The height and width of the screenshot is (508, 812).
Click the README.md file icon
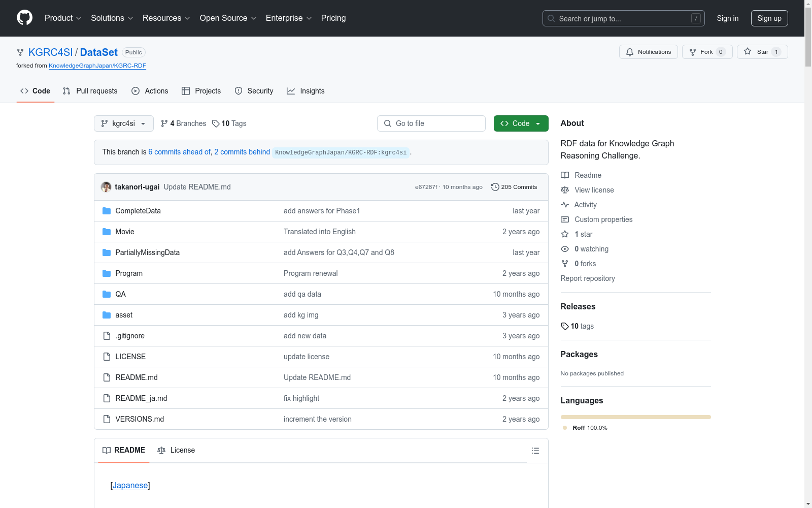point(107,377)
